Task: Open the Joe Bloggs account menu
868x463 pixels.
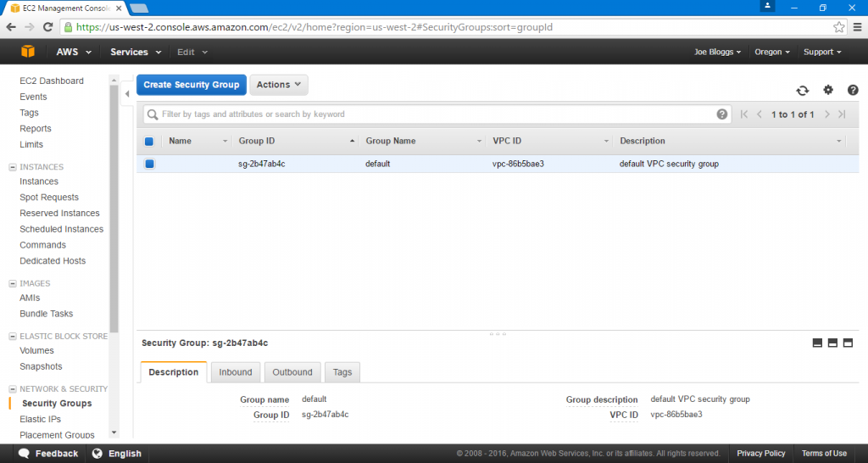Action: pyautogui.click(x=717, y=52)
